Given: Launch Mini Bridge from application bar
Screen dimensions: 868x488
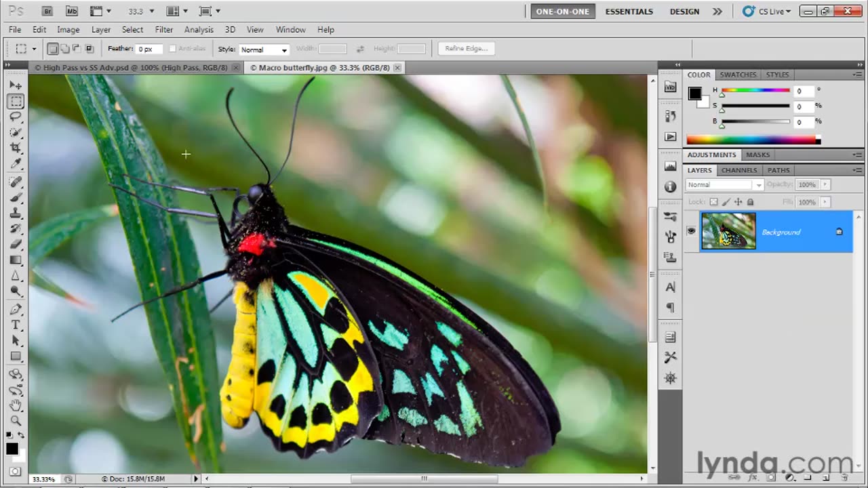Looking at the screenshot, I should (71, 11).
